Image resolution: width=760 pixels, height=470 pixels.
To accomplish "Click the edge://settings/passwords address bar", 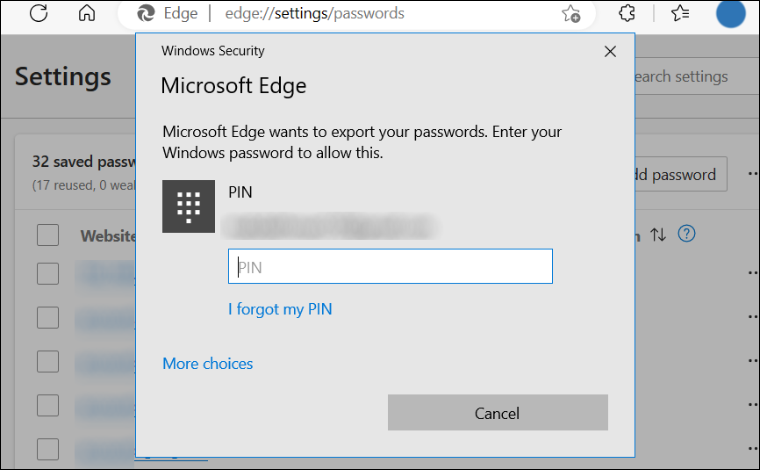I will (x=314, y=14).
